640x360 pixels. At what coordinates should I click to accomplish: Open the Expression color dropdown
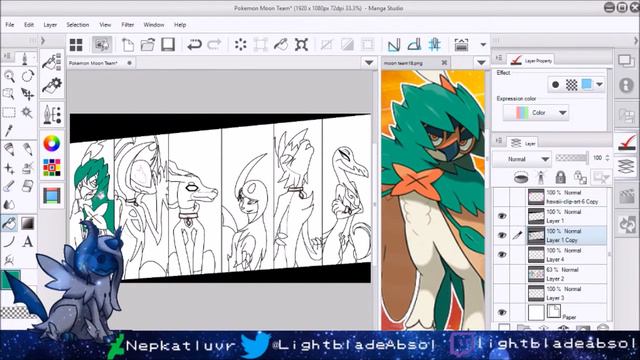(536, 113)
